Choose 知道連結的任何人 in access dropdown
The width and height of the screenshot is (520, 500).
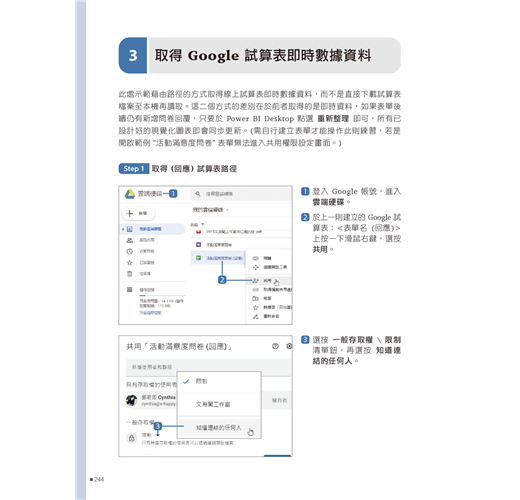(x=219, y=427)
